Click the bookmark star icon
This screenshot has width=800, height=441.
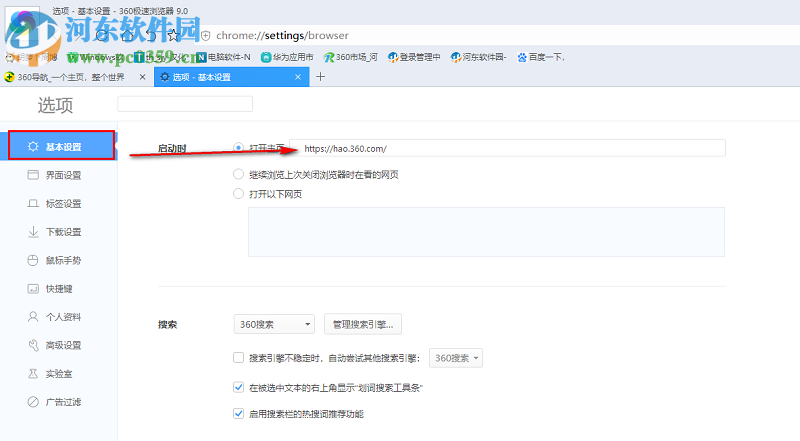[173, 35]
